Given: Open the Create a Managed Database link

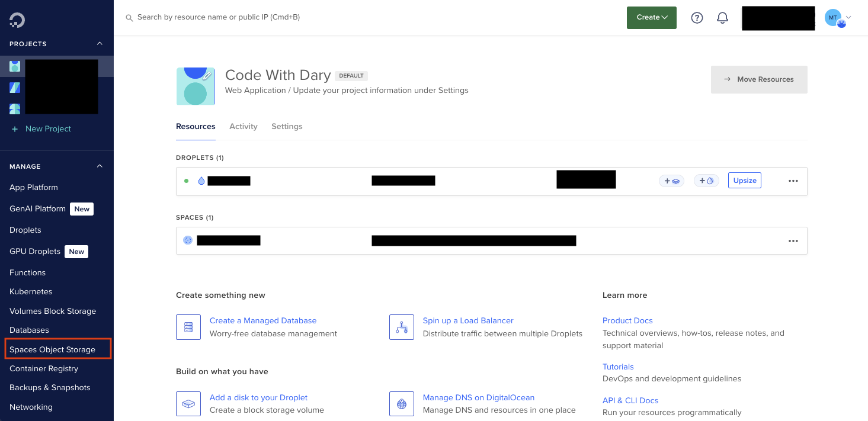Looking at the screenshot, I should pos(263,320).
